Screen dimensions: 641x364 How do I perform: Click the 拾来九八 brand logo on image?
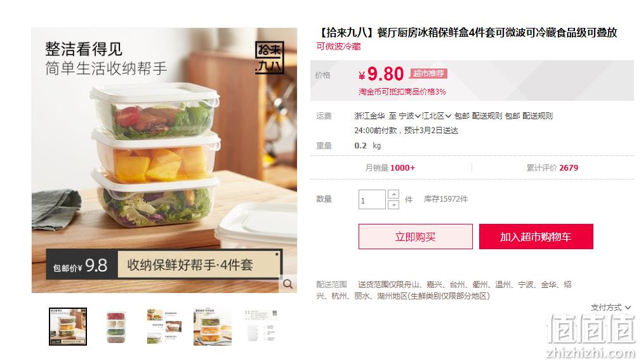click(269, 58)
